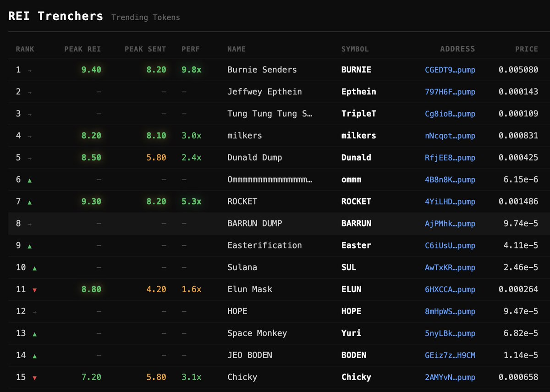This screenshot has height=392, width=550.
Task: Click the ommm symbol cell
Action: point(351,180)
